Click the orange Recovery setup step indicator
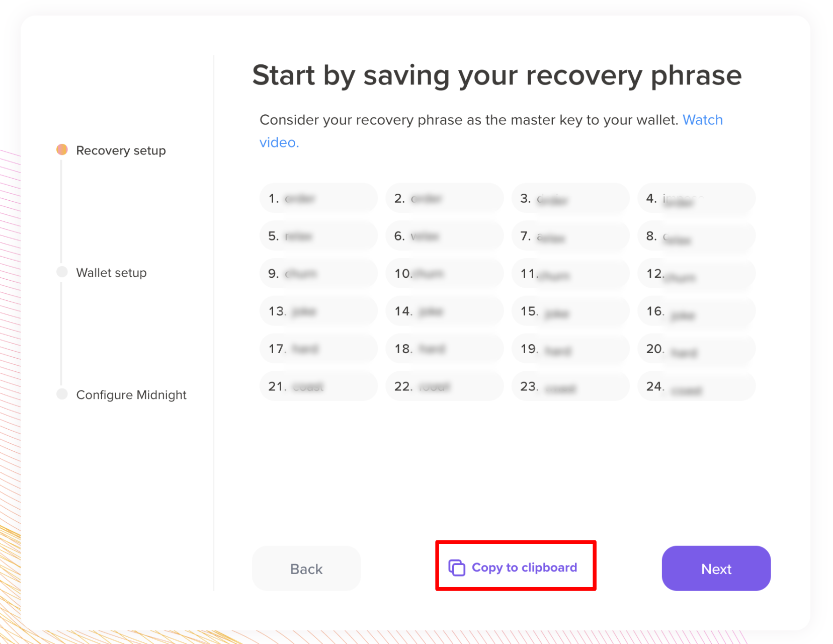833x644 pixels. (x=62, y=149)
